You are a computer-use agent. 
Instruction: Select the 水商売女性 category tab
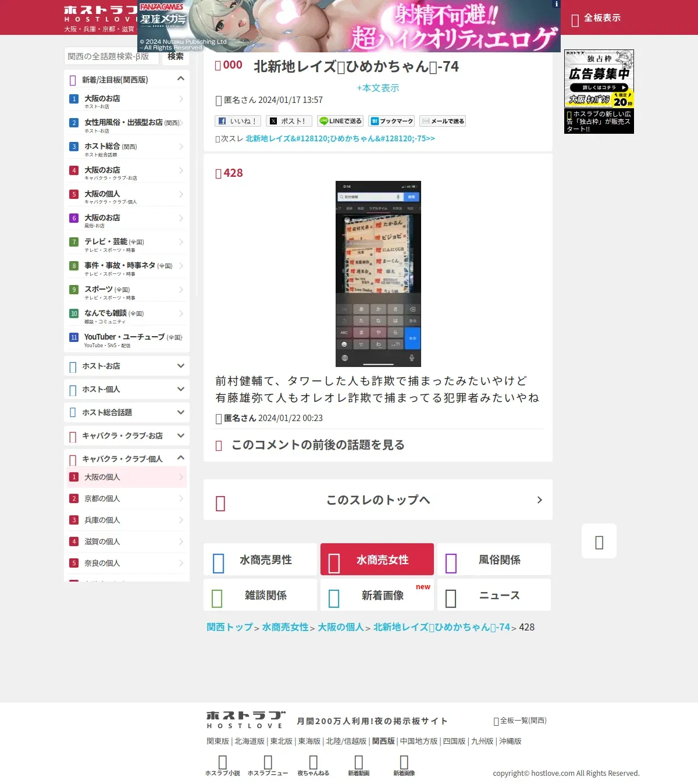coord(377,560)
